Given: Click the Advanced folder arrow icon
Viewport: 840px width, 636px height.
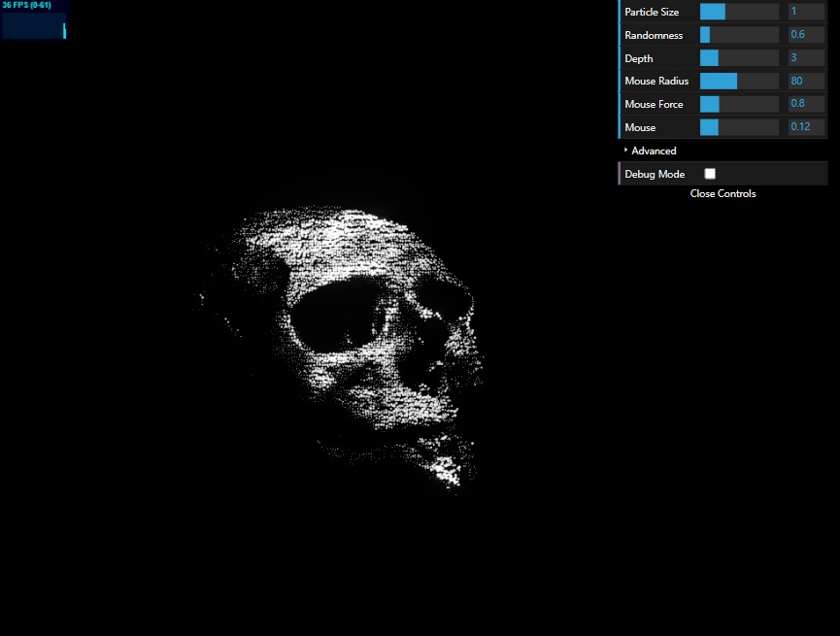Looking at the screenshot, I should [x=625, y=151].
